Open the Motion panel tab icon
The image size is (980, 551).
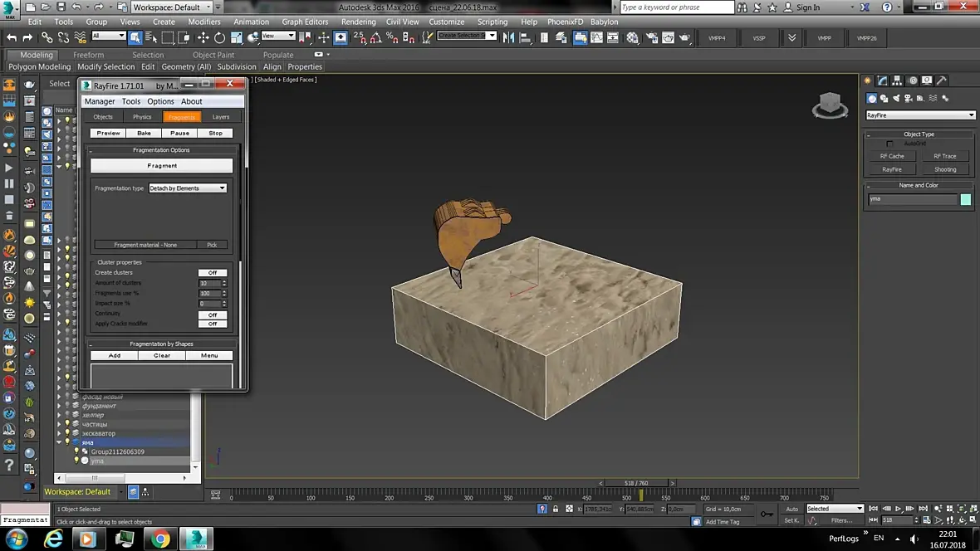click(x=913, y=80)
